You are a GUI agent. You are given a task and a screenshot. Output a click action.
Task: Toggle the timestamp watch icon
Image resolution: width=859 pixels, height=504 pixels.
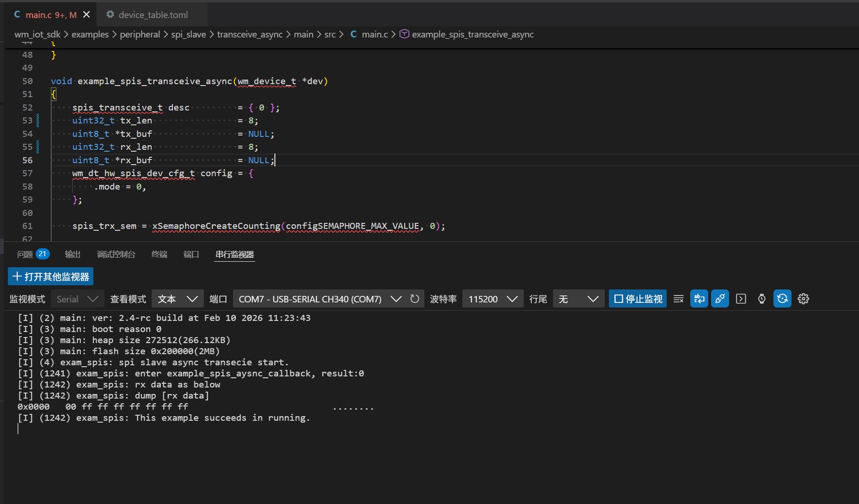762,299
